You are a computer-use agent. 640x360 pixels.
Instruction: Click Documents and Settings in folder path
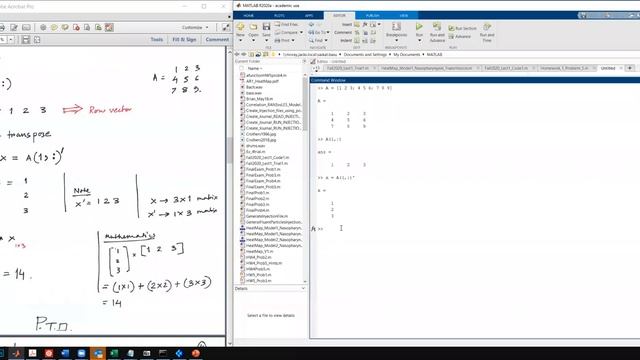pyautogui.click(x=365, y=54)
